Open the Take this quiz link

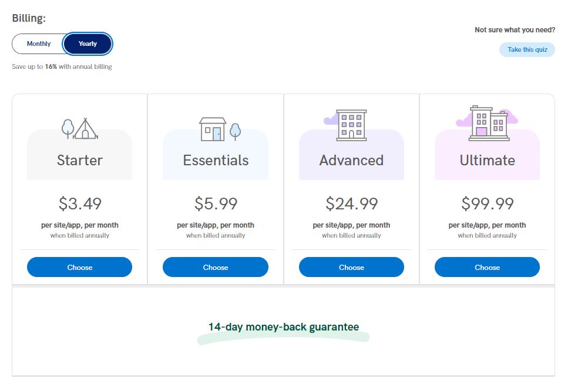coord(526,49)
